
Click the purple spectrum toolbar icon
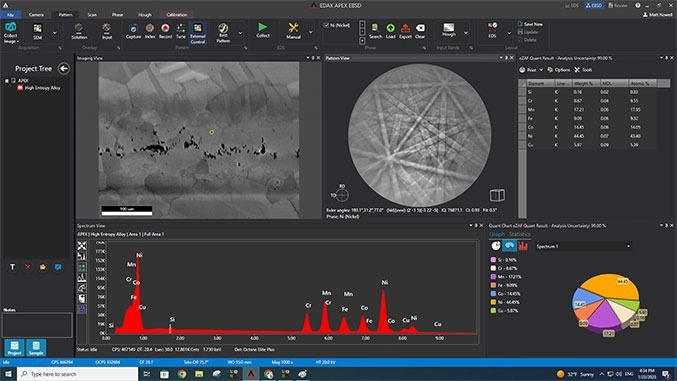(x=82, y=309)
